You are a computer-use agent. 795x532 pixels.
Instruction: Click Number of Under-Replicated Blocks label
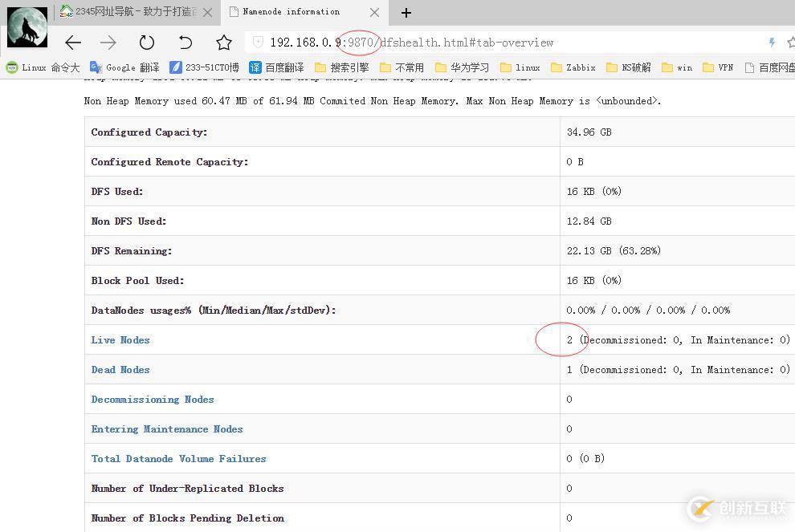(187, 489)
